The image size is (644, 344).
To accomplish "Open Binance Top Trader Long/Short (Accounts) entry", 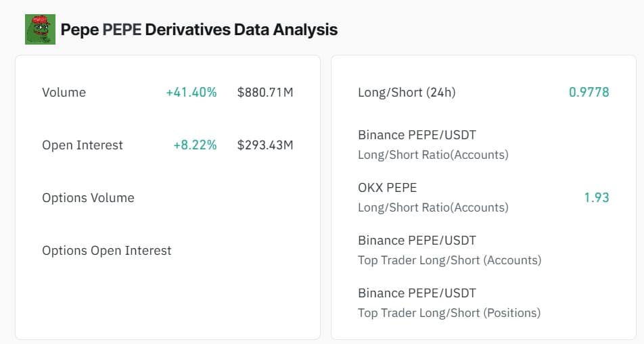I will click(417, 241).
